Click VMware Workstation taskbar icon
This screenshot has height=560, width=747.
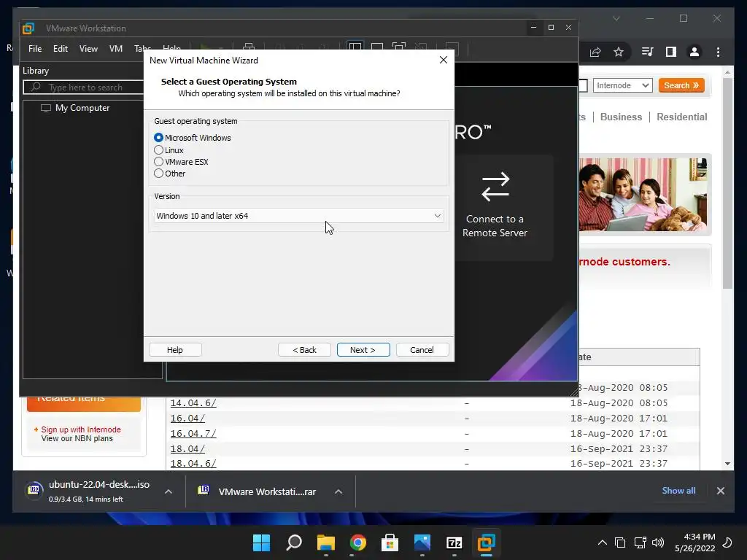coord(487,542)
